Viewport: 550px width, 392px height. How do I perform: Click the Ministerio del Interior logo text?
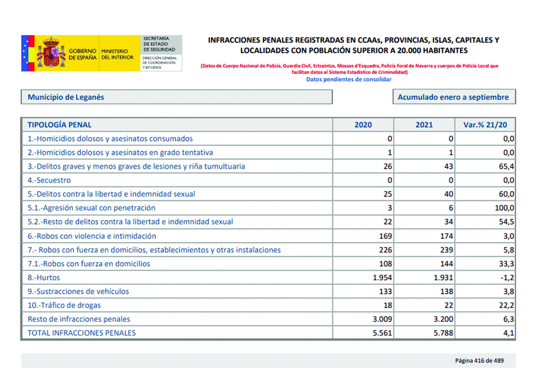117,54
